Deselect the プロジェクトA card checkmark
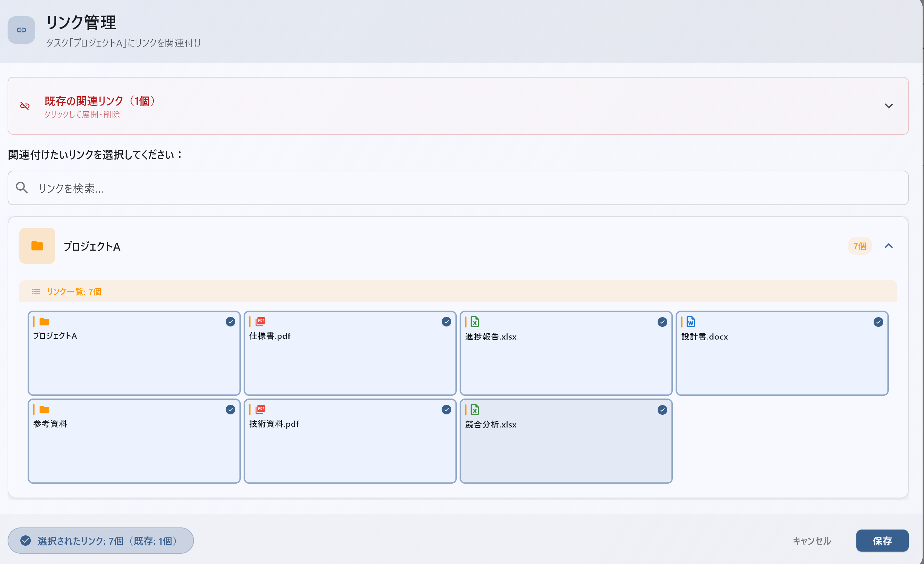 (x=230, y=322)
